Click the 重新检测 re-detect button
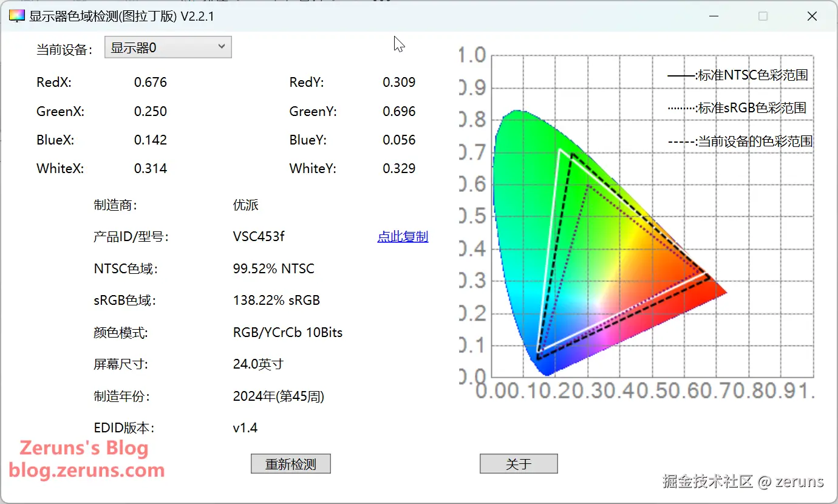Viewport: 838px width, 504px height. click(x=291, y=464)
